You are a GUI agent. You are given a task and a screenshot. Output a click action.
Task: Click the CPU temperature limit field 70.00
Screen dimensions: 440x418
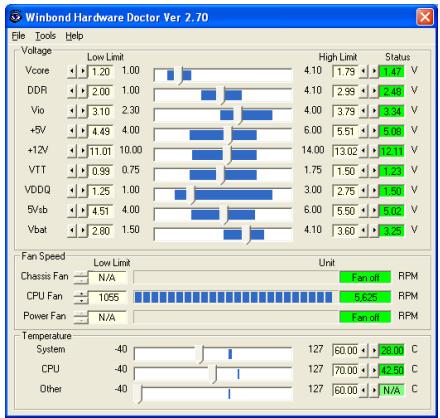[346, 370]
